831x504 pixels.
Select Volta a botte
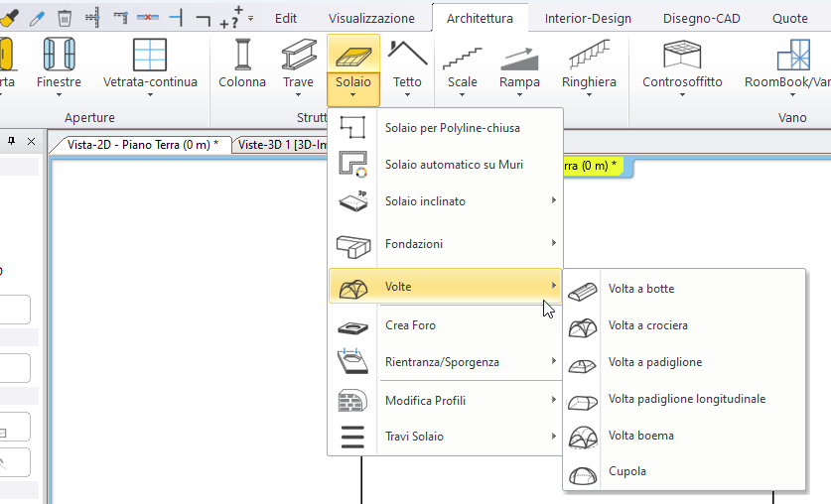click(x=684, y=289)
